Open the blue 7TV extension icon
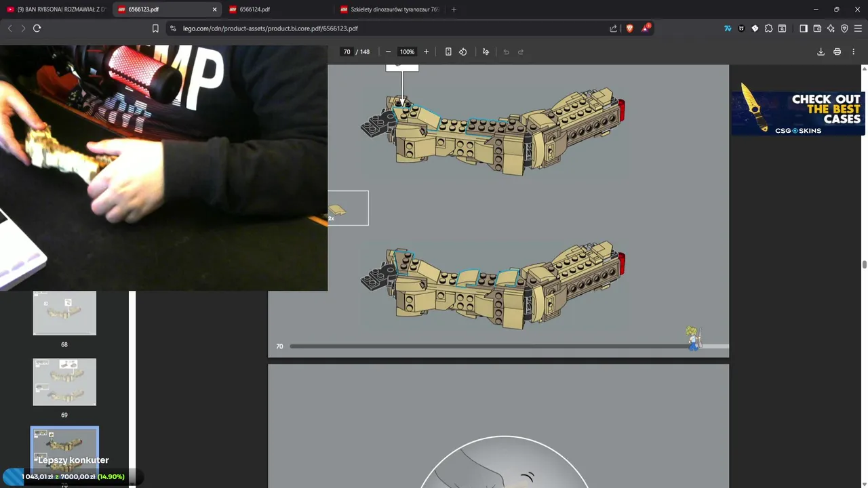Image resolution: width=868 pixels, height=488 pixels. pos(728,28)
